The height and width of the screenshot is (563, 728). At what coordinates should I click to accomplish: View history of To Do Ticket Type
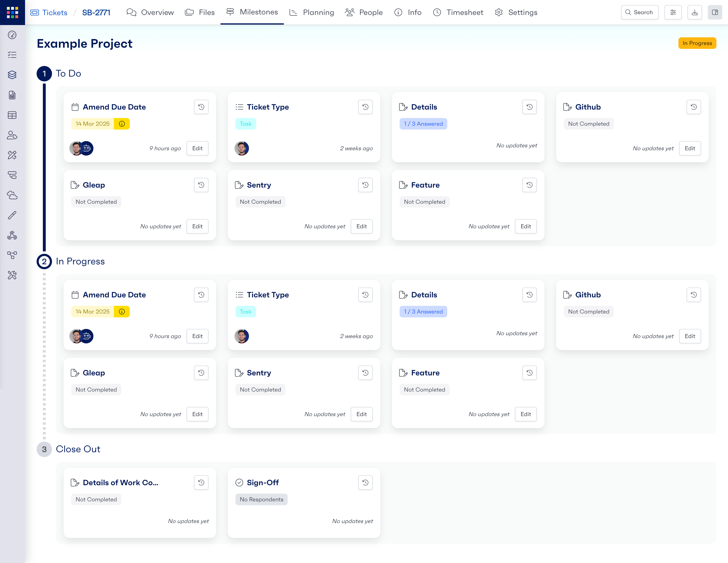coord(365,107)
